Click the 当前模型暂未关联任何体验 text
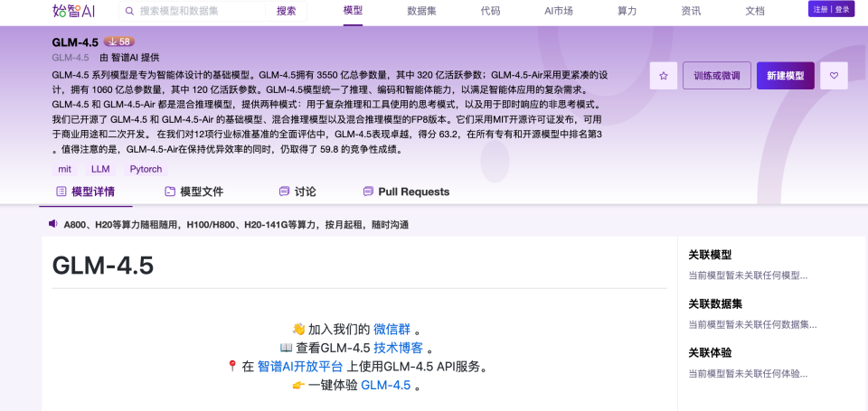Viewport: 868px width, 411px height. [x=748, y=374]
